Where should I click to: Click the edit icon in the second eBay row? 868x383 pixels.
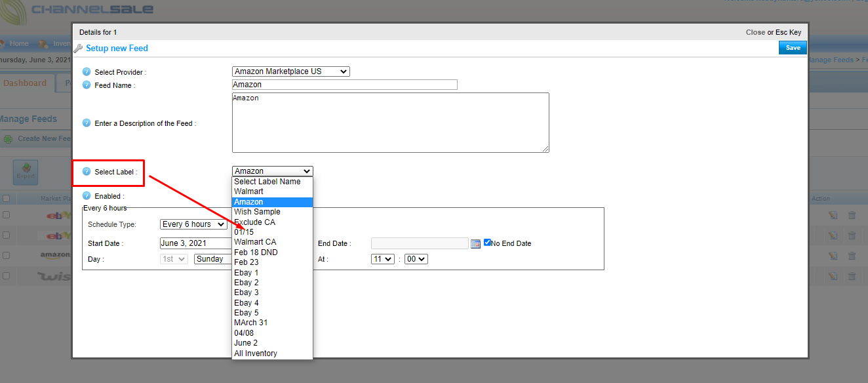pos(833,235)
